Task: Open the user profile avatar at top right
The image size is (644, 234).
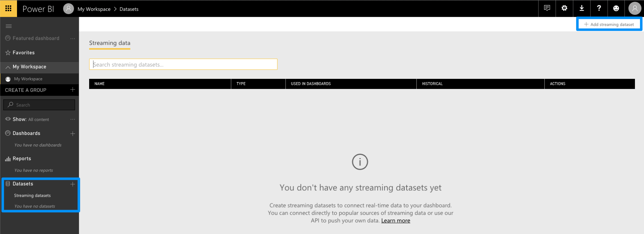Action: [635, 8]
